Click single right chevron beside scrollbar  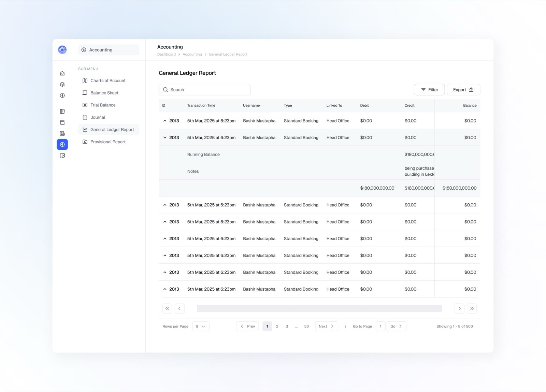tap(459, 308)
